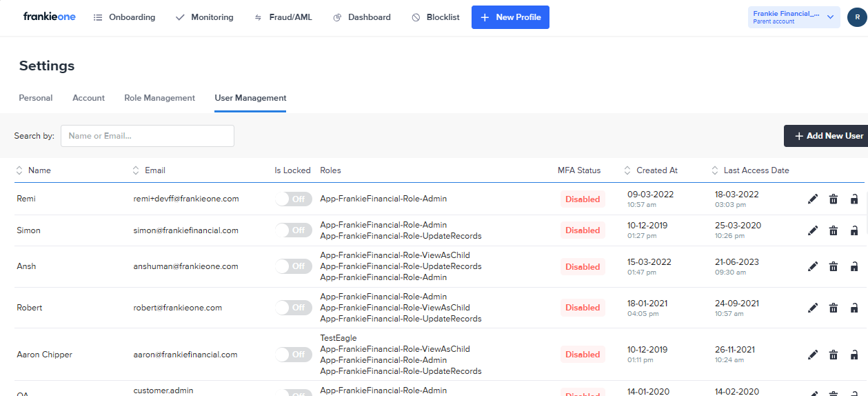This screenshot has height=396, width=868.
Task: Open the Blocklist page
Action: [435, 17]
